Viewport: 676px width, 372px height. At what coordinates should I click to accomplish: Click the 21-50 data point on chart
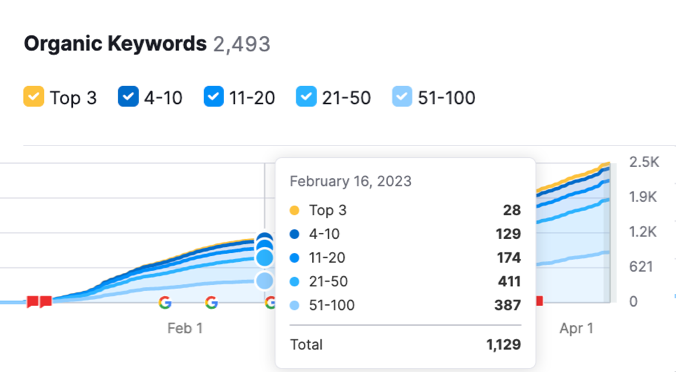(265, 258)
